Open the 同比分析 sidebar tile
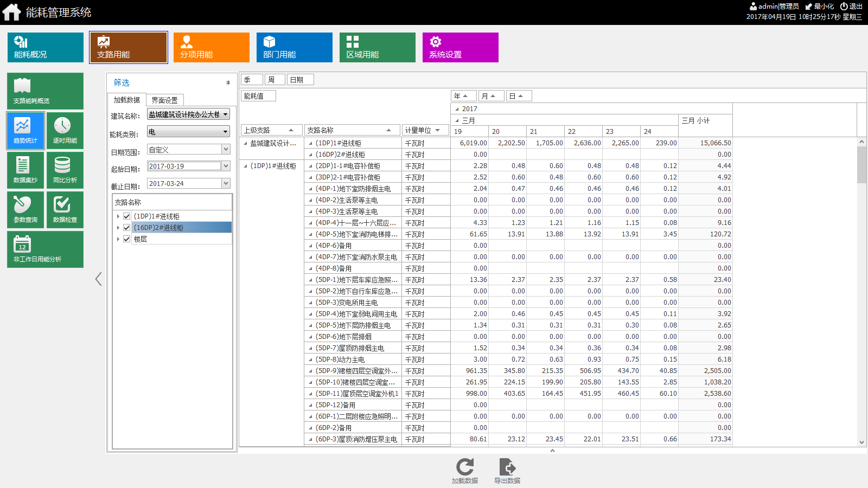 click(x=65, y=170)
